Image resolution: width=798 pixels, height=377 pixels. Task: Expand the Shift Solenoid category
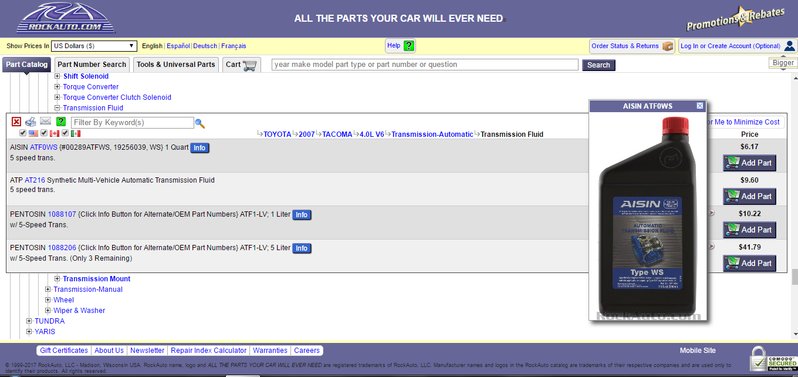(x=58, y=76)
